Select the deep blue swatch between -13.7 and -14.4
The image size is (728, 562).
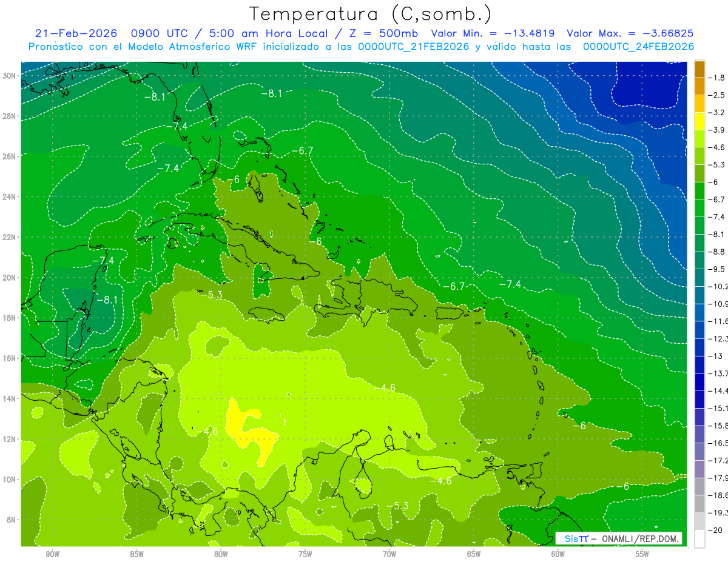tap(699, 382)
